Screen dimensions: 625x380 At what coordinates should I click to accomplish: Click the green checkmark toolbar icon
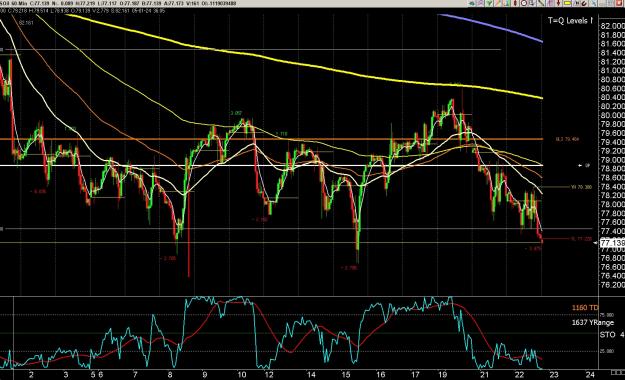pos(489,3)
